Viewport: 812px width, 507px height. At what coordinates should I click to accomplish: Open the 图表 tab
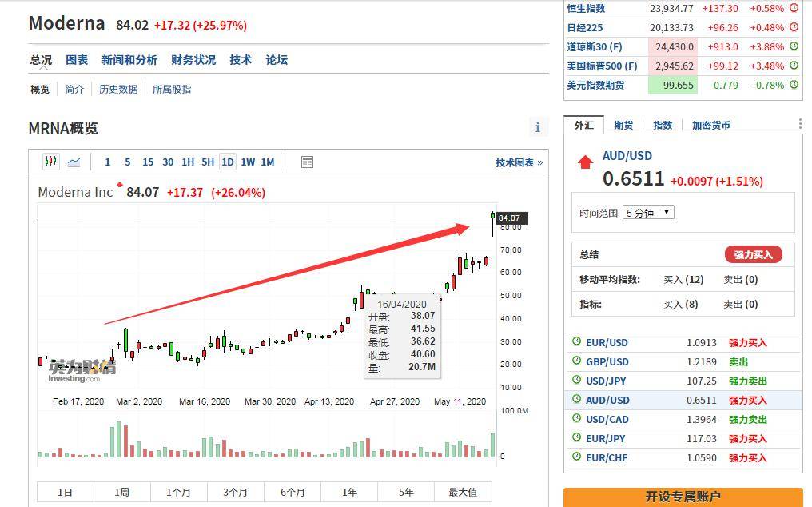click(x=77, y=60)
